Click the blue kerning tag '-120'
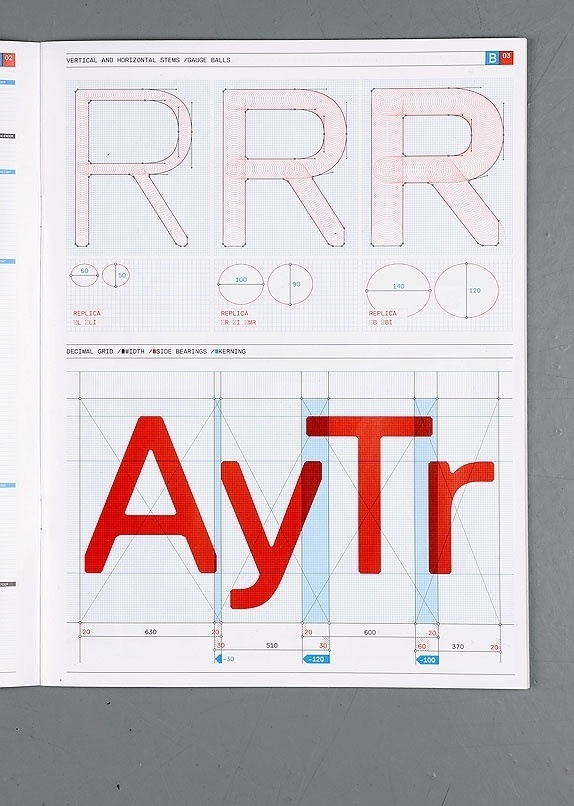 click(316, 659)
